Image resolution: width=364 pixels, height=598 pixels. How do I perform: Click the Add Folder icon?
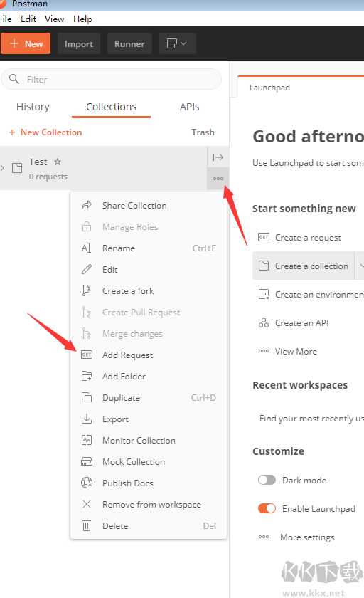point(87,377)
